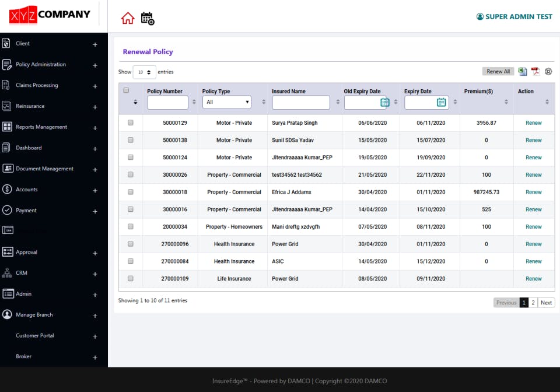Viewport: 560px width, 392px height.
Task: Click the Dashboard sidebar icon
Action: tap(6, 148)
